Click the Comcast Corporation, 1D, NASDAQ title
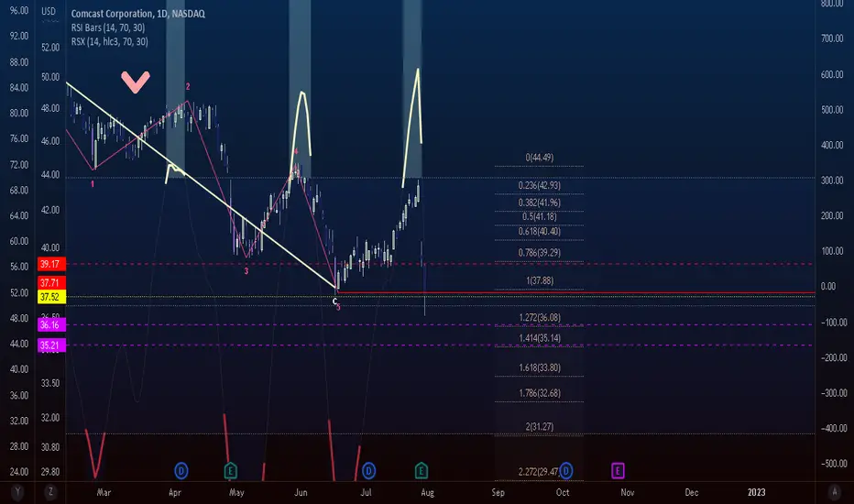The image size is (854, 504). [138, 14]
